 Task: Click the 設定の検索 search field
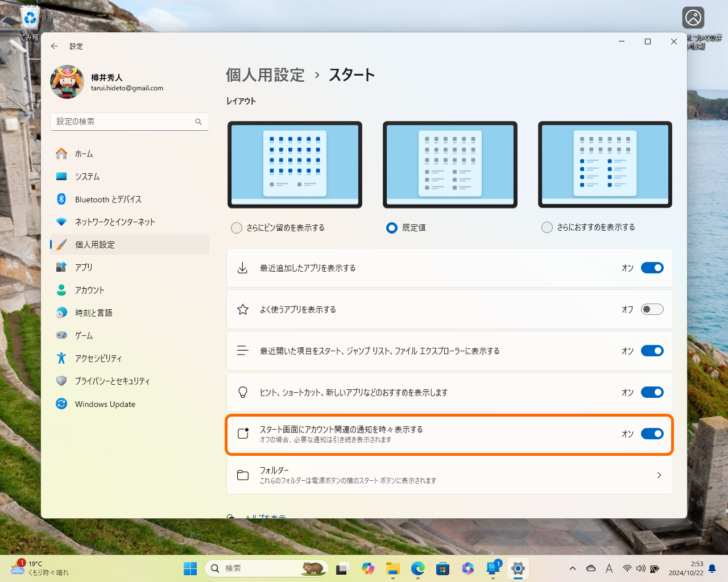coord(130,121)
